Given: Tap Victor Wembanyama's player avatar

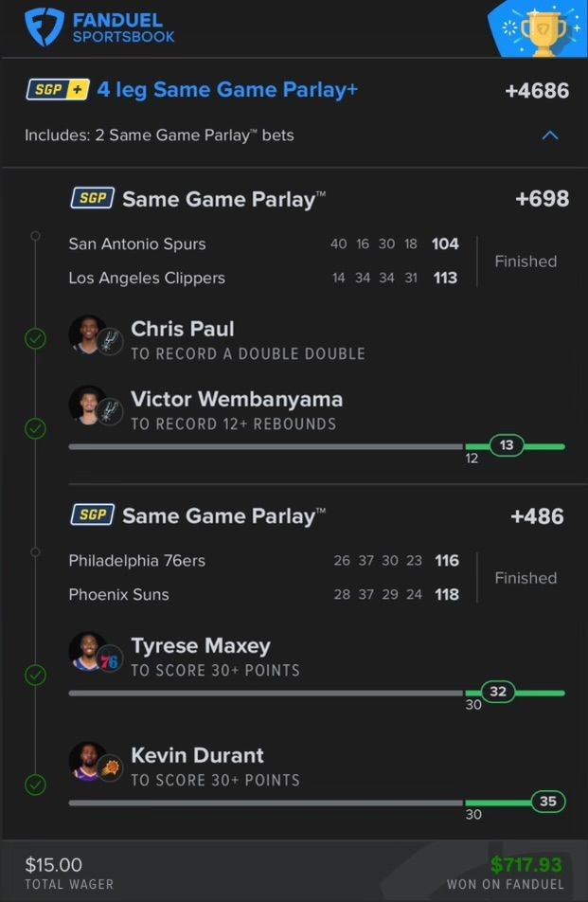Looking at the screenshot, I should click(x=87, y=405).
